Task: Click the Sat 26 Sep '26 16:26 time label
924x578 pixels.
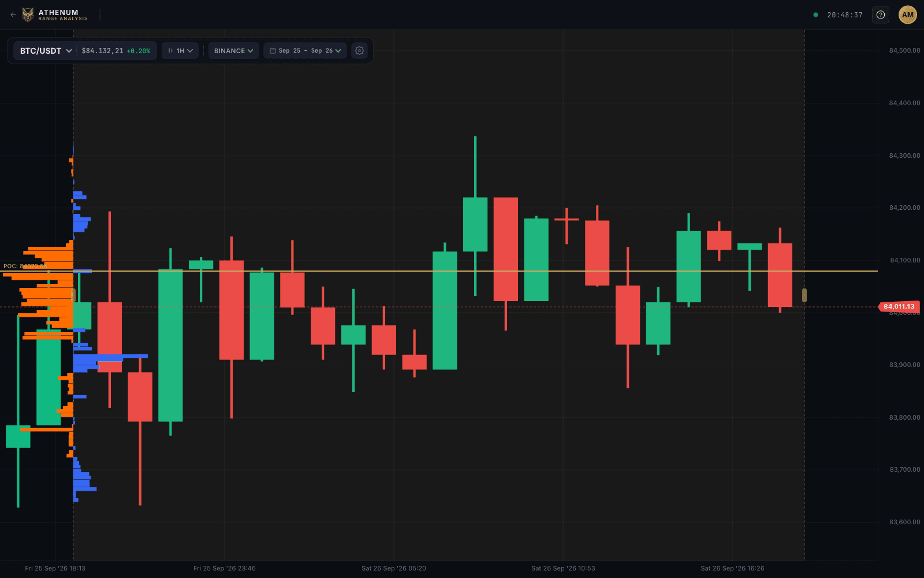Action: (x=732, y=568)
